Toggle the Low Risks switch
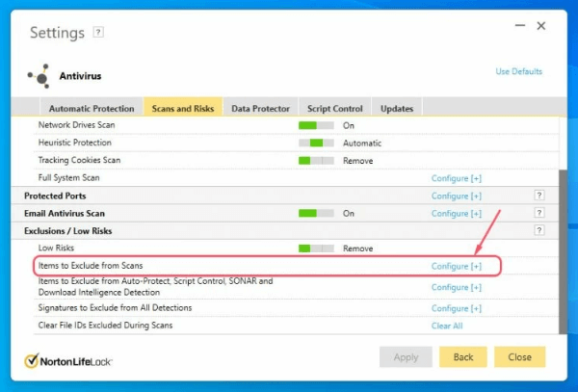The height and width of the screenshot is (392, 578). [x=315, y=248]
